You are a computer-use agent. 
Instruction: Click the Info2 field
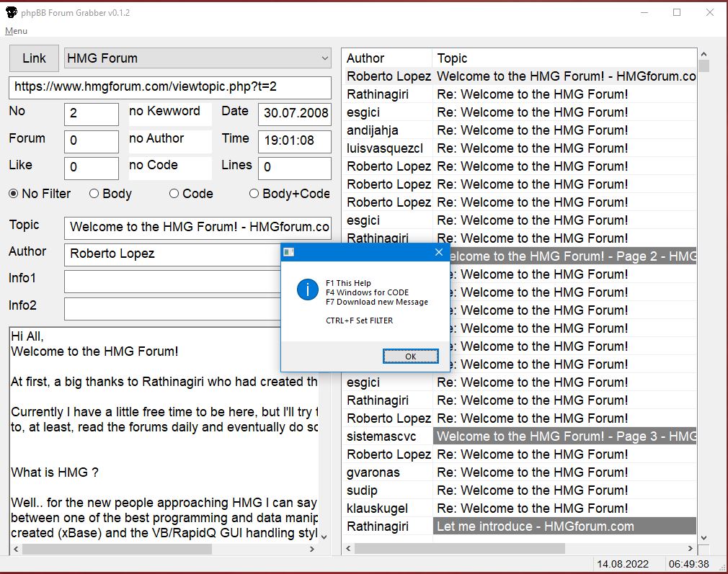[172, 308]
